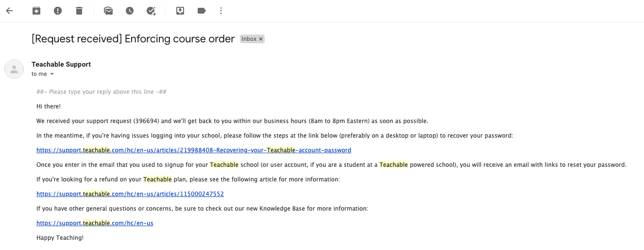This screenshot has width=644, height=250.
Task: Open the Labels icon menu
Action: [202, 11]
